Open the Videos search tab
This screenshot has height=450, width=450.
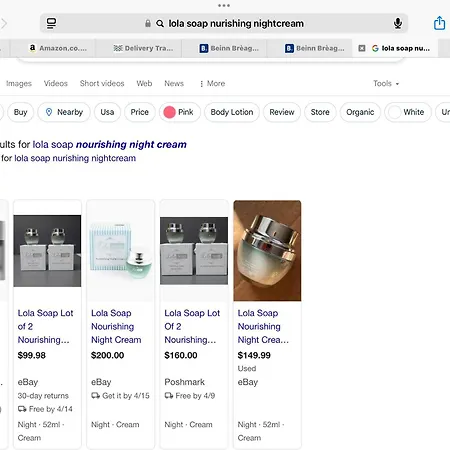click(56, 83)
